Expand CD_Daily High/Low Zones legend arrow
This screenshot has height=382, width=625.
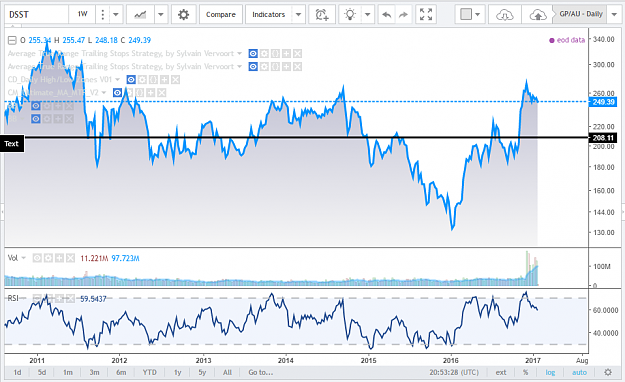(x=118, y=80)
